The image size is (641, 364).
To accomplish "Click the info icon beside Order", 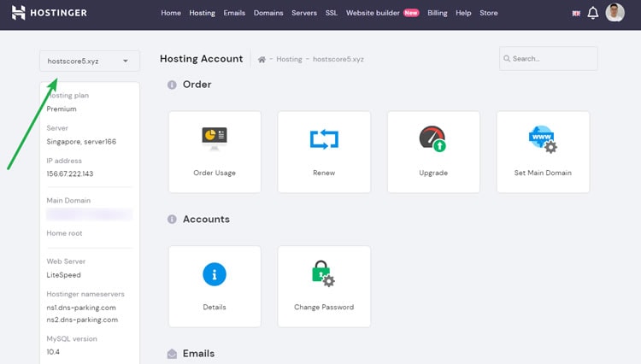I will 172,85.
